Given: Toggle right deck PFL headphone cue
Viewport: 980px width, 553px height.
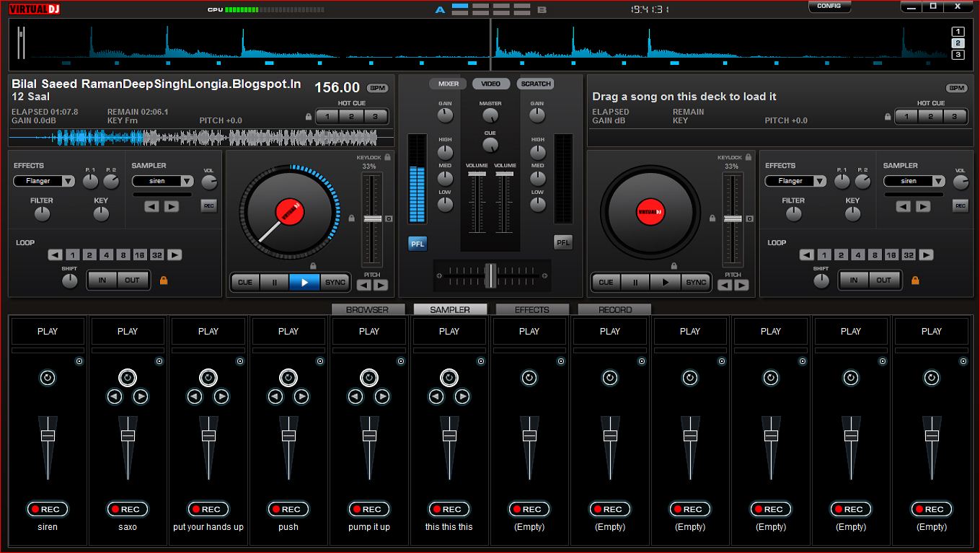Looking at the screenshot, I should point(563,242).
